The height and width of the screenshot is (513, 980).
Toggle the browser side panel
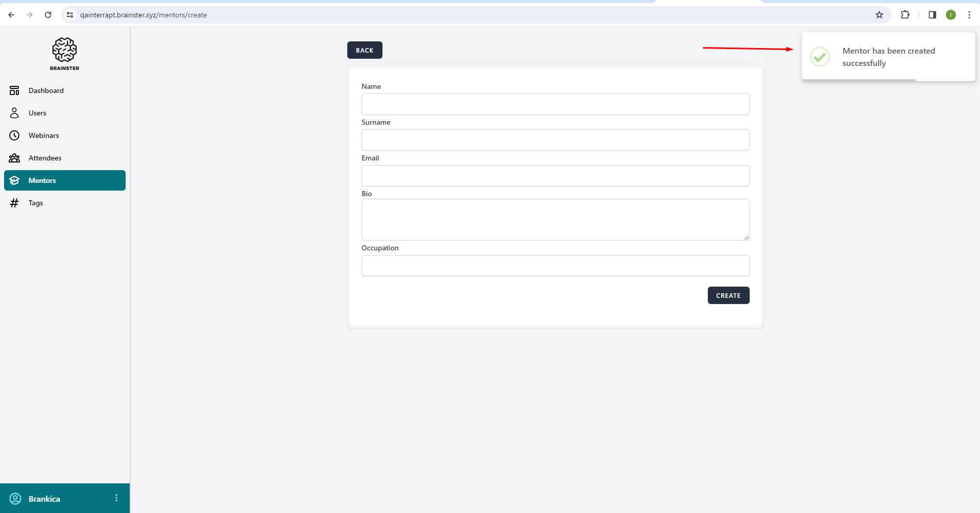932,15
